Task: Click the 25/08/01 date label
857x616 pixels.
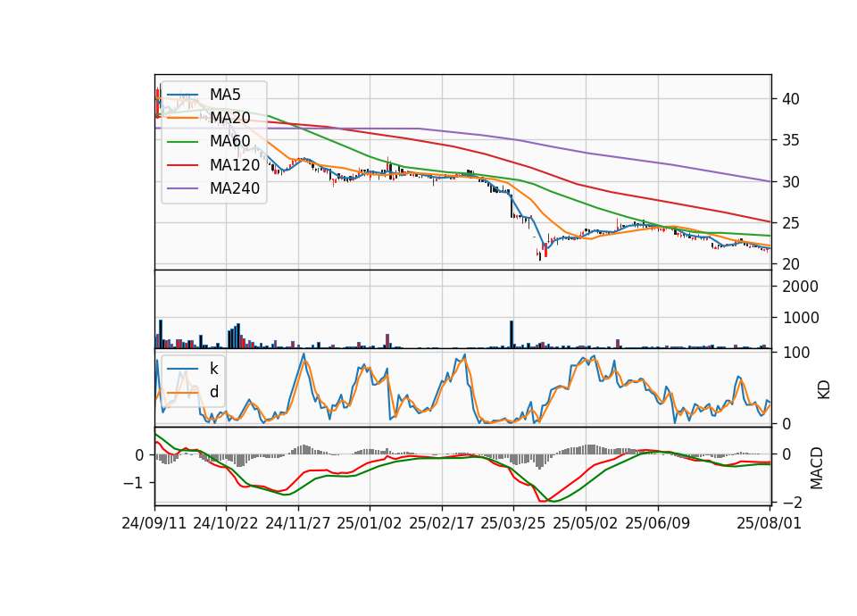Action: click(769, 523)
